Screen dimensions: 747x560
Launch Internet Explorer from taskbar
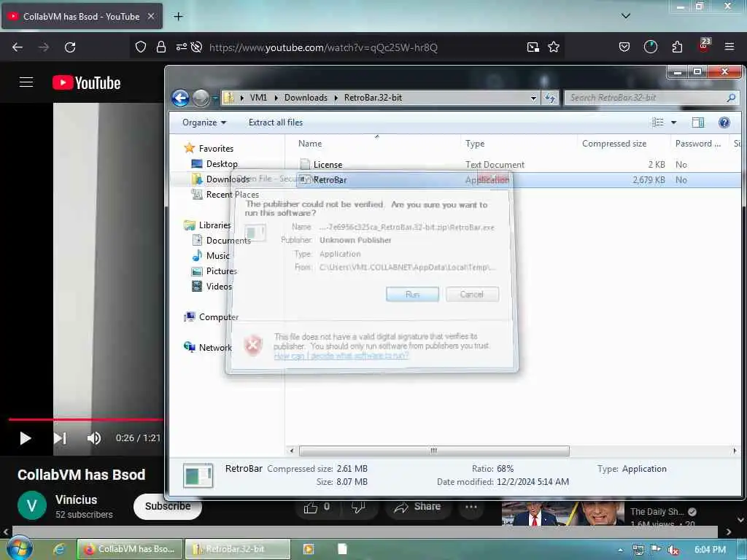59,549
